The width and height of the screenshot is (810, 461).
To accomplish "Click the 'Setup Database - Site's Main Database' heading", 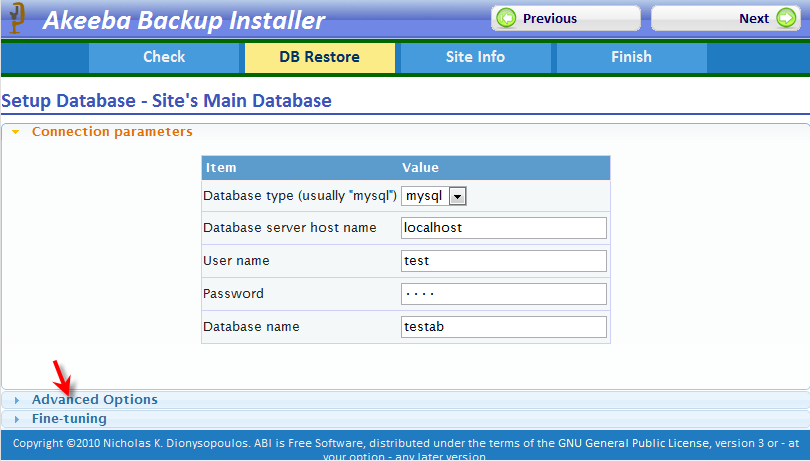I will click(166, 101).
